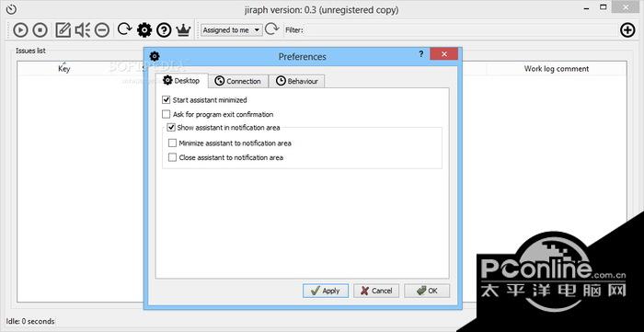This screenshot has height=332, width=644.
Task: Click the jiraph clock icon in title bar
Action: pos(11,9)
